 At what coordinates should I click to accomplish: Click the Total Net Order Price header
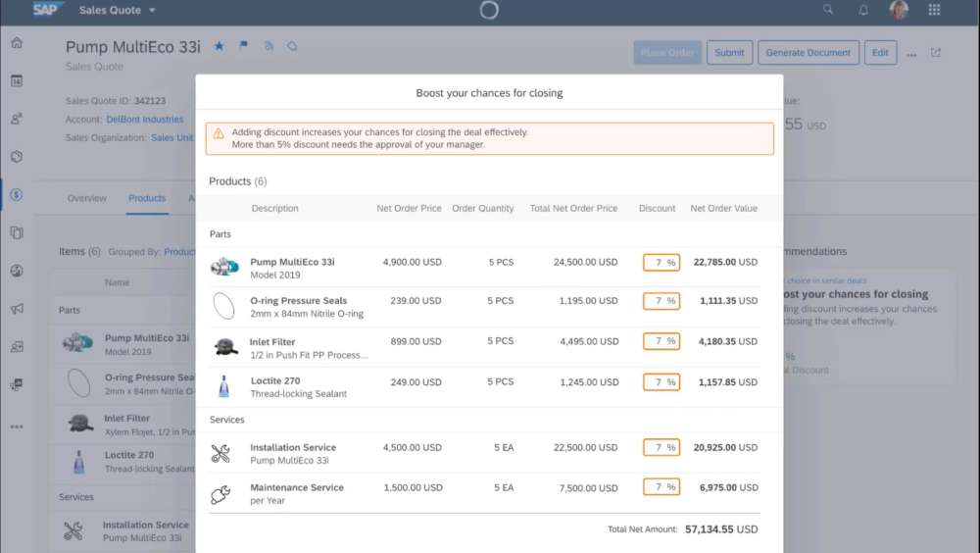(x=573, y=208)
